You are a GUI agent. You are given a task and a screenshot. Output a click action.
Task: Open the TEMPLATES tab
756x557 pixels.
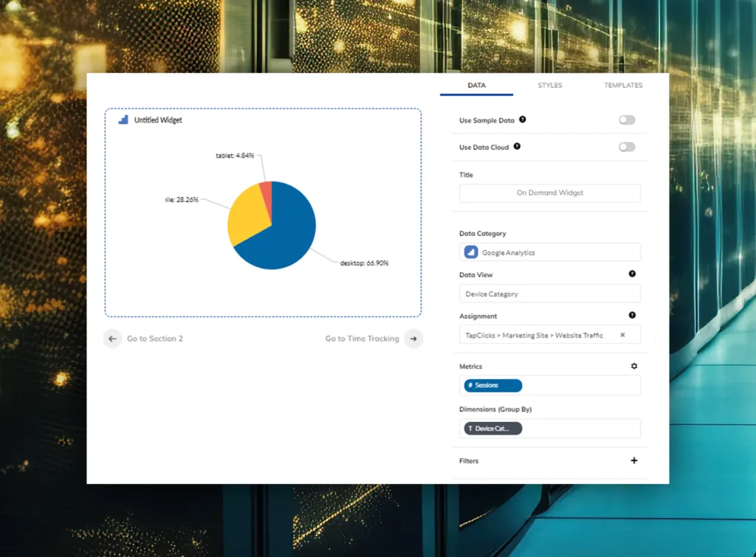pos(623,86)
